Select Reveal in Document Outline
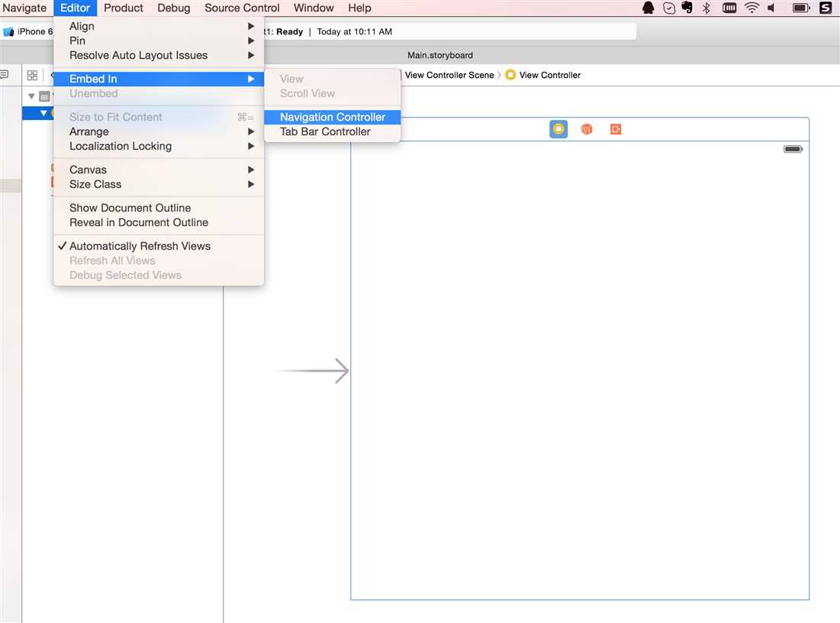840x623 pixels. [x=159, y=222]
